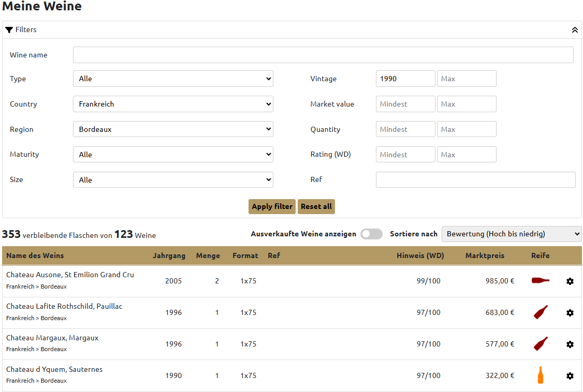Screen dimensions: 583x392
Task: Click the 2005 vintage cell
Action: [x=173, y=281]
